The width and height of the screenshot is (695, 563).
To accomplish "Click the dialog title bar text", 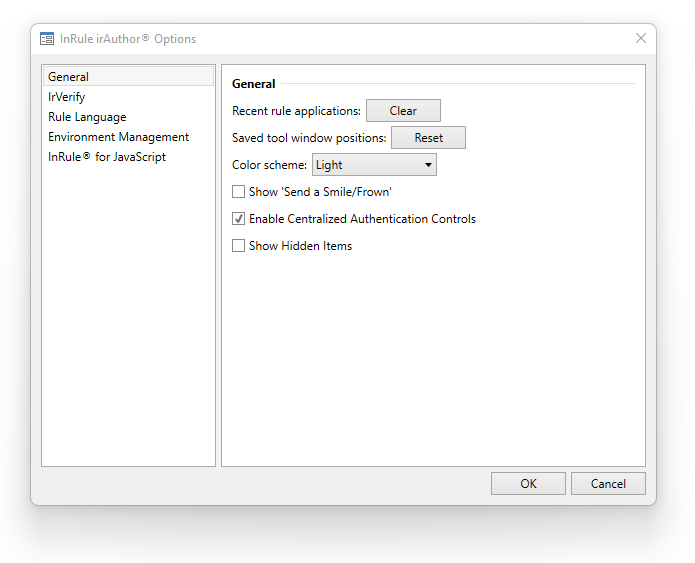I will (x=128, y=39).
